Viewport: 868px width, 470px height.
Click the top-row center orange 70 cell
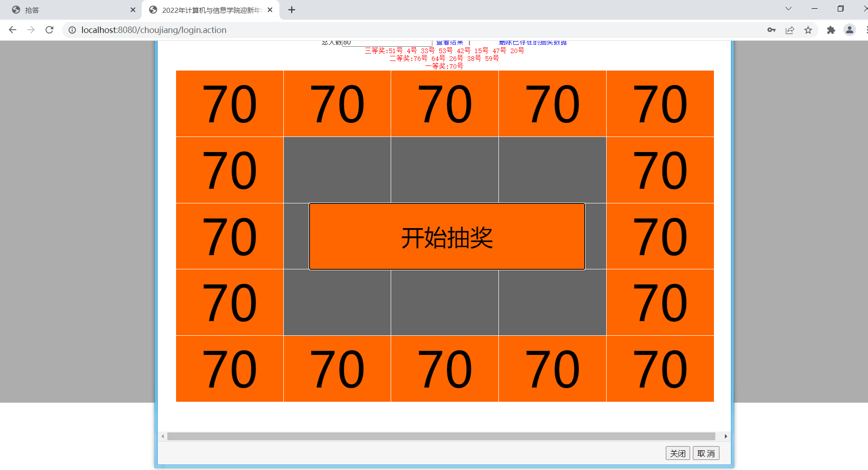coord(445,104)
